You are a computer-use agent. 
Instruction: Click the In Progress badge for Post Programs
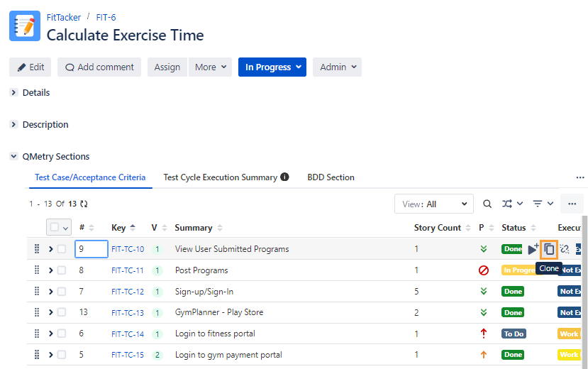point(518,270)
